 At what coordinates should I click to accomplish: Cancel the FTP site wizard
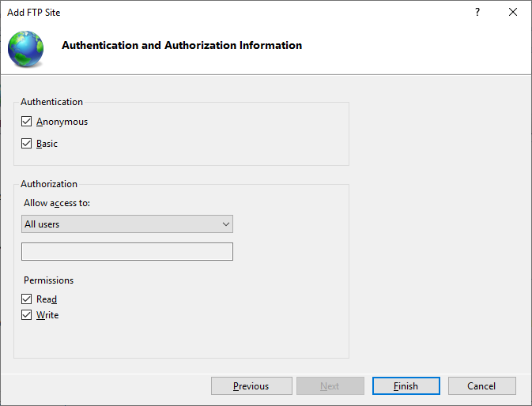481,386
